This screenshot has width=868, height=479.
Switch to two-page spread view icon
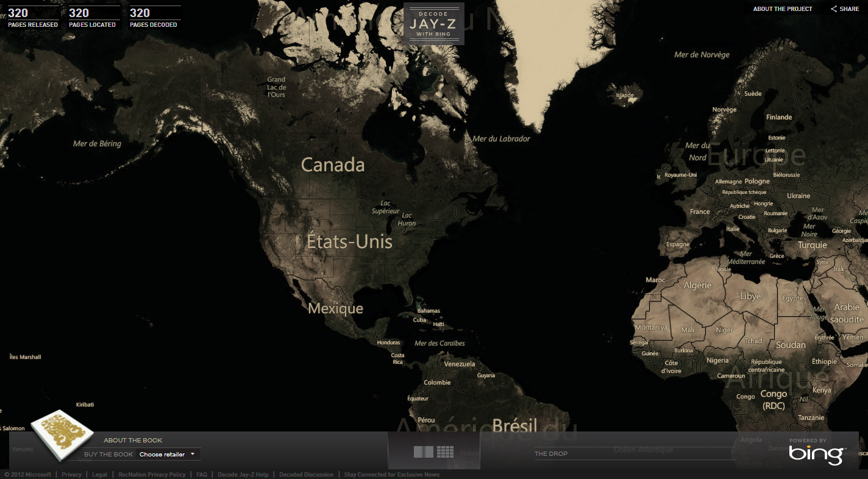point(423,452)
